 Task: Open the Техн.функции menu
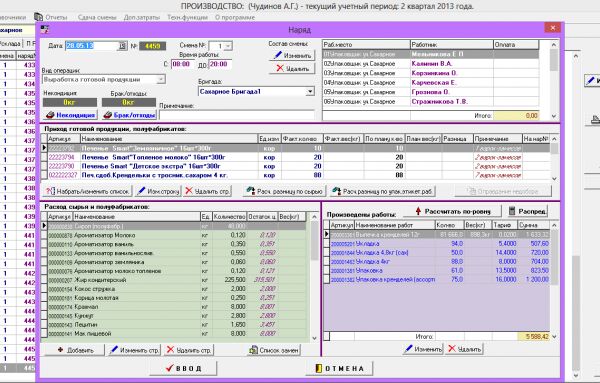[x=188, y=17]
